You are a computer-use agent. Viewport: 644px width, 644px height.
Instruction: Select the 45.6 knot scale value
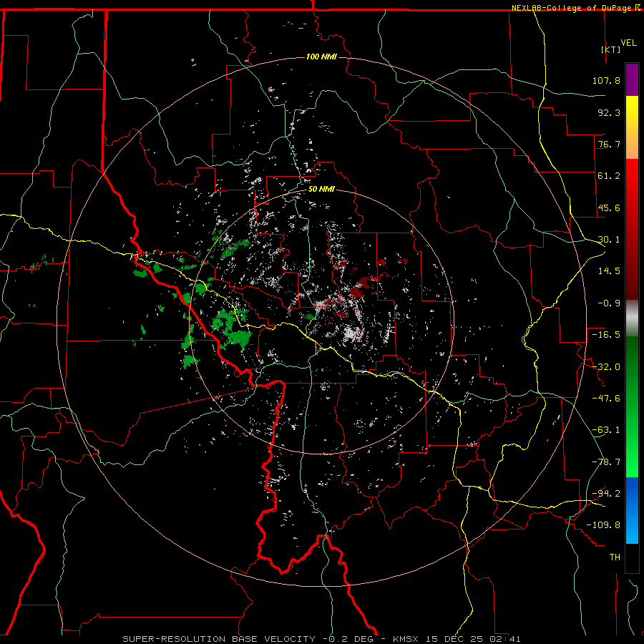(609, 208)
